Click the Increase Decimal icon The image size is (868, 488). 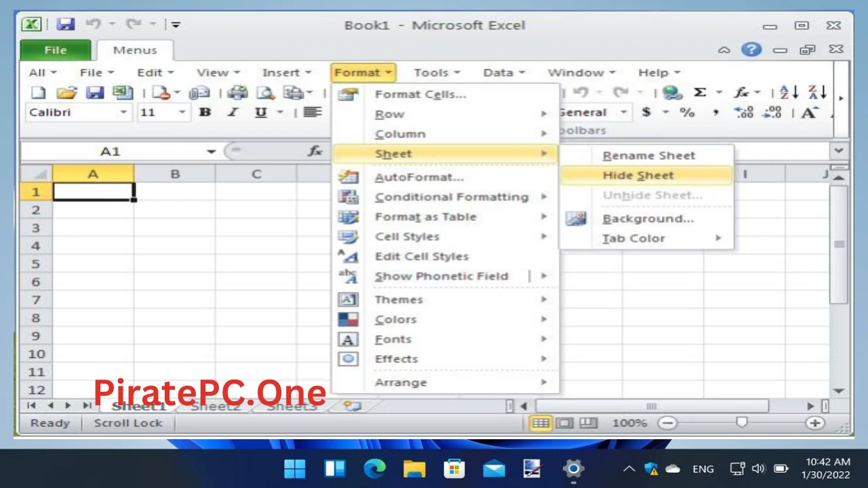[x=744, y=113]
